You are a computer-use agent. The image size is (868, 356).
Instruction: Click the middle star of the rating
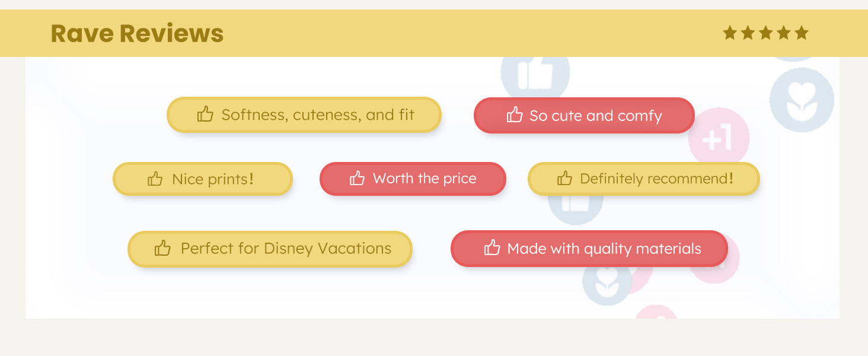pyautogui.click(x=765, y=33)
